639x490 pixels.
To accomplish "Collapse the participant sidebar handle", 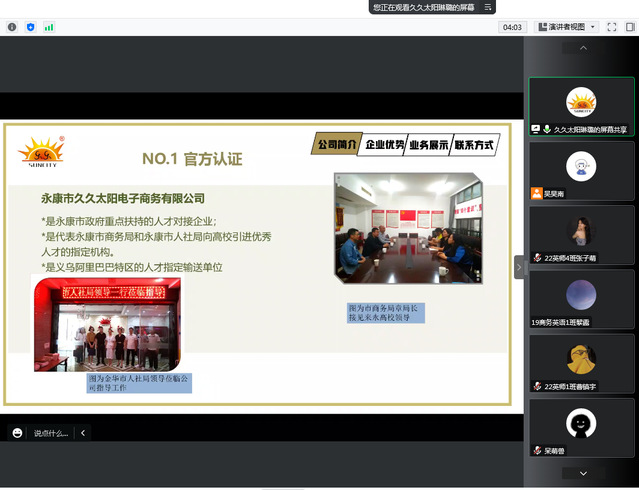I will (519, 267).
